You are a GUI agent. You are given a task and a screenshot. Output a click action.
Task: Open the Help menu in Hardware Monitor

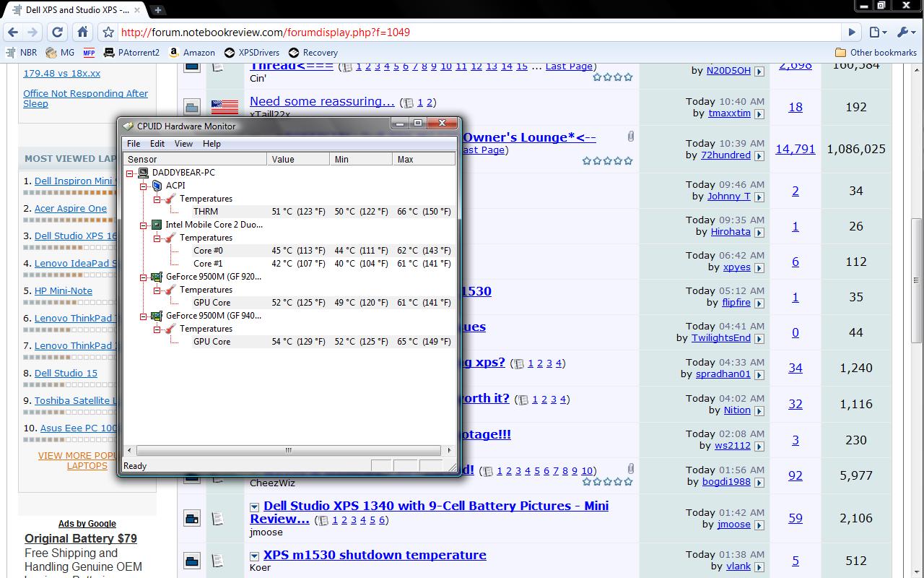[212, 144]
